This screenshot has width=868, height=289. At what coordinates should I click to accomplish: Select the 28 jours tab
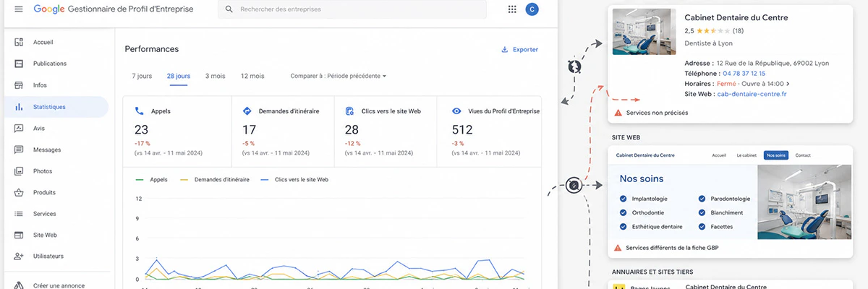(179, 76)
